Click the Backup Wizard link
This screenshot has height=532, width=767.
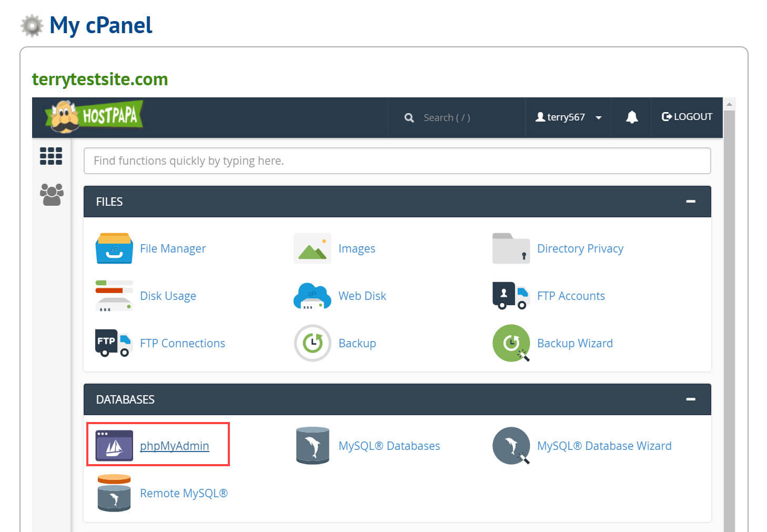[x=575, y=343]
